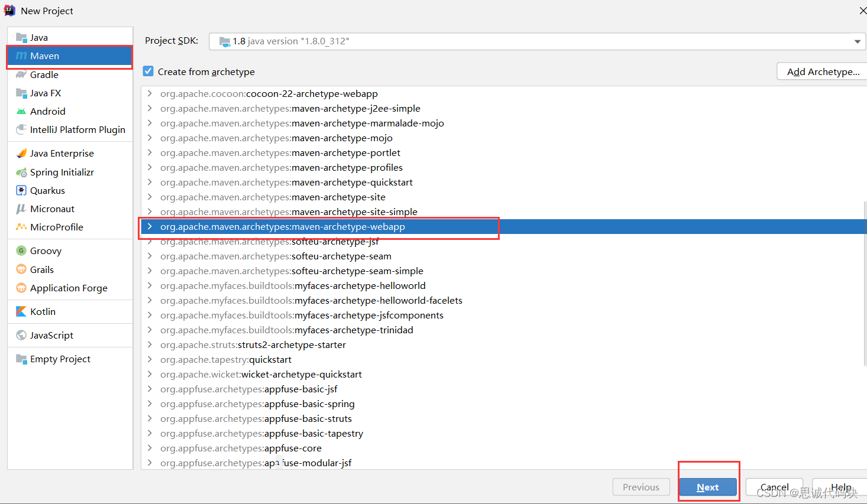Expand appfuse-core archetype node
Viewport: 867px width, 504px height.
coord(150,448)
